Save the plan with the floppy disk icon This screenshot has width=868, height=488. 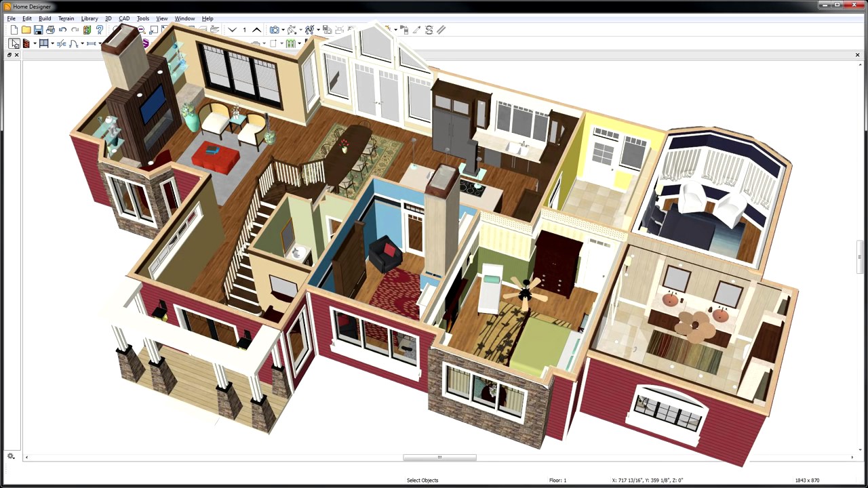38,30
